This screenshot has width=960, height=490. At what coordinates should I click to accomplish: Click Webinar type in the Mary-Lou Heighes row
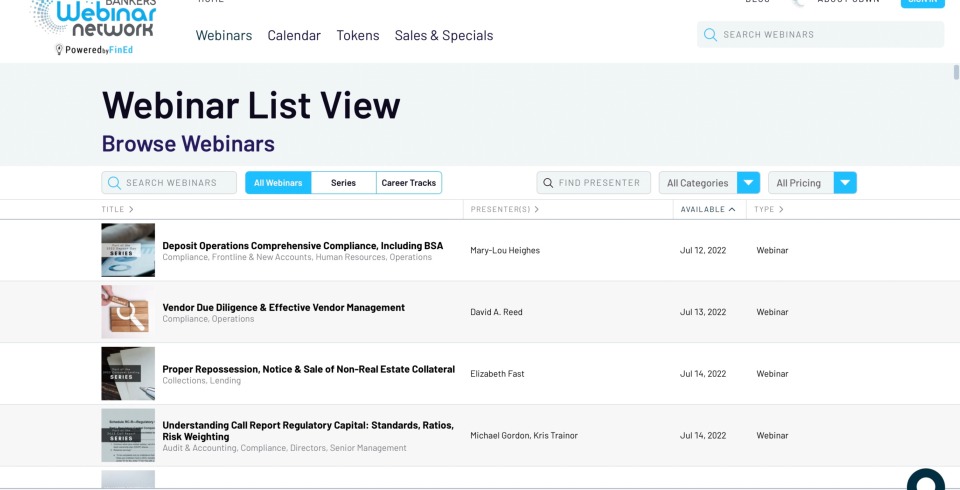(x=772, y=251)
